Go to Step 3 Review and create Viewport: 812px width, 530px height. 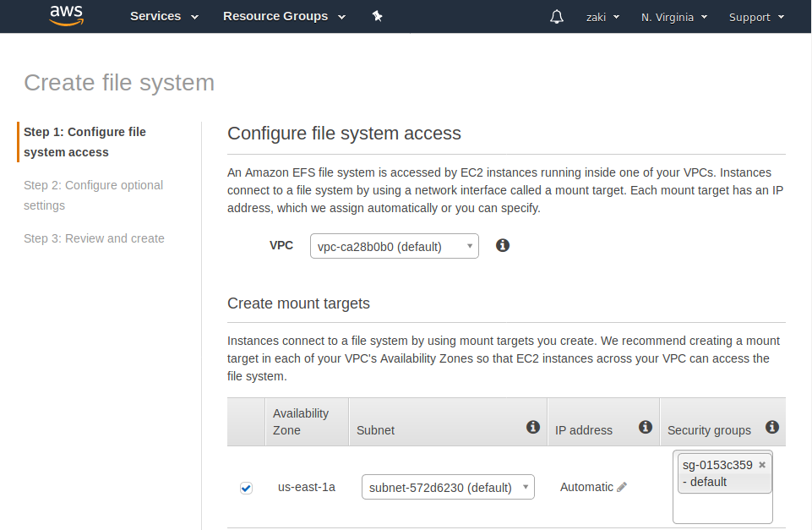coord(94,238)
